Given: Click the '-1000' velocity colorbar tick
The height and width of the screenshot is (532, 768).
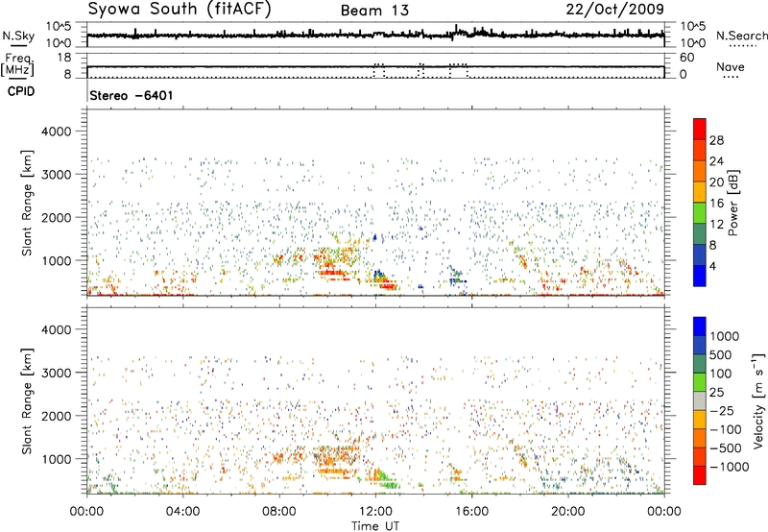Looking at the screenshot, I should [x=729, y=467].
